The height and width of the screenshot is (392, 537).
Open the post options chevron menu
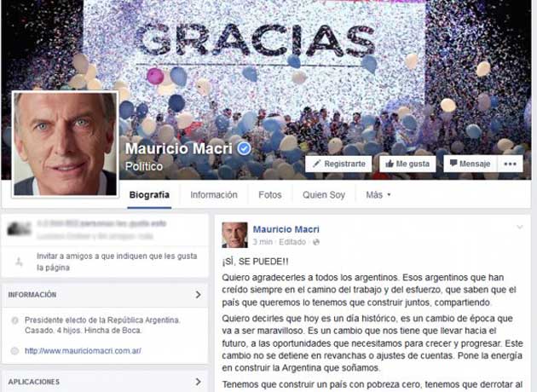pyautogui.click(x=520, y=227)
